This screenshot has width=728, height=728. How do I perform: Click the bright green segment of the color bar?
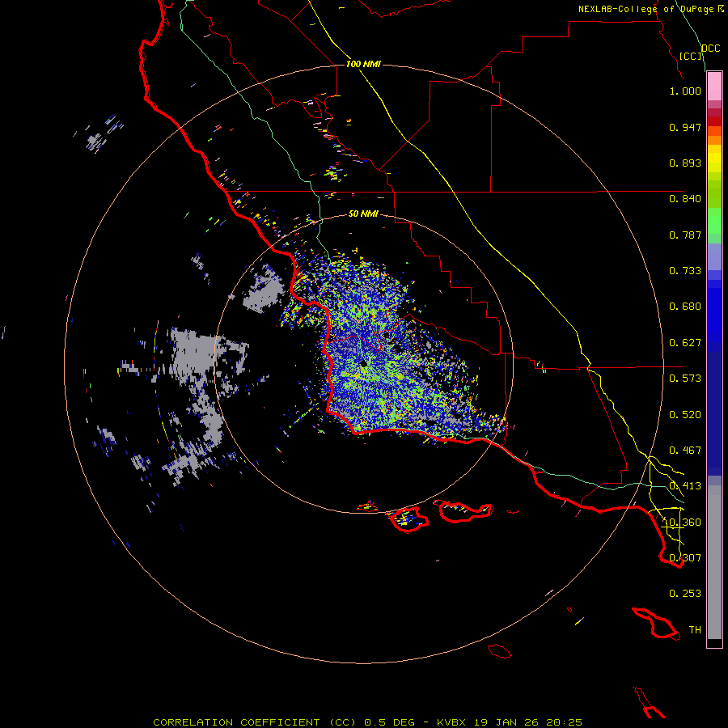(714, 221)
